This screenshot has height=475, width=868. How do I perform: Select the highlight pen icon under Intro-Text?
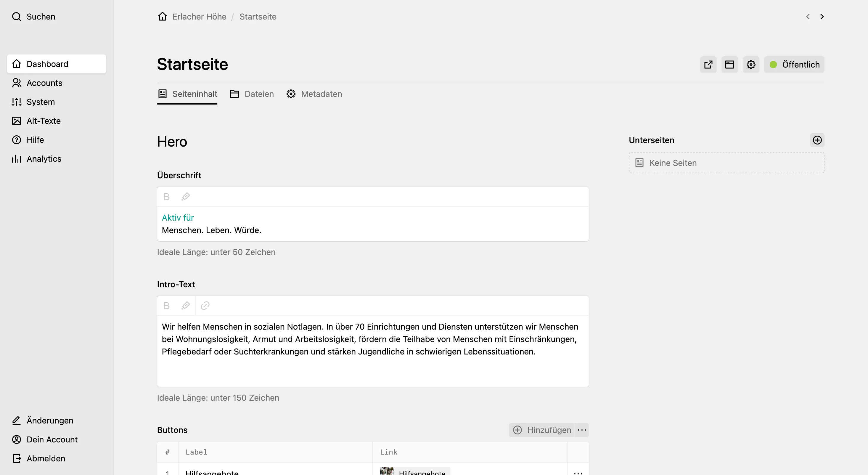186,305
